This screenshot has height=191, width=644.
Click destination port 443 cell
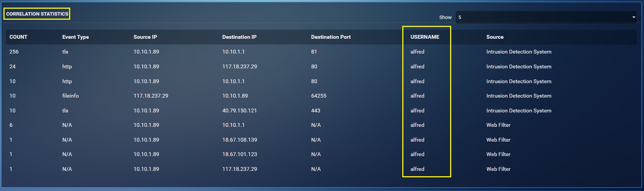coord(316,110)
